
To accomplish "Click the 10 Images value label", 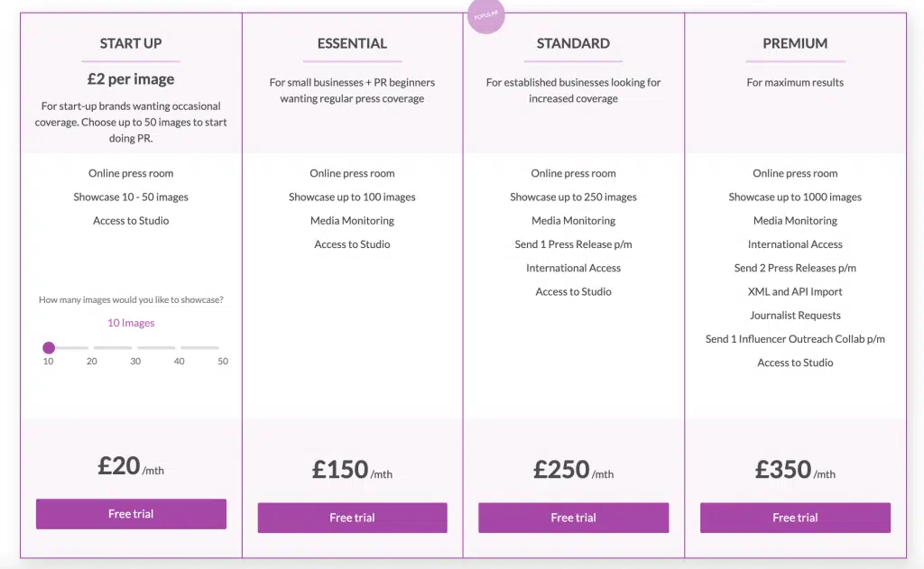I will 131,322.
